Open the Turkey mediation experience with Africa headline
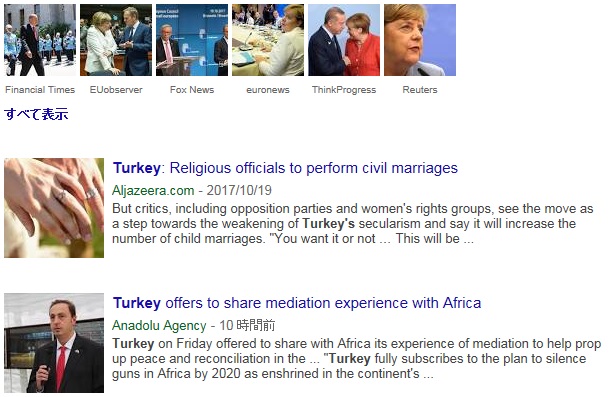This screenshot has width=611, height=397. point(297,303)
